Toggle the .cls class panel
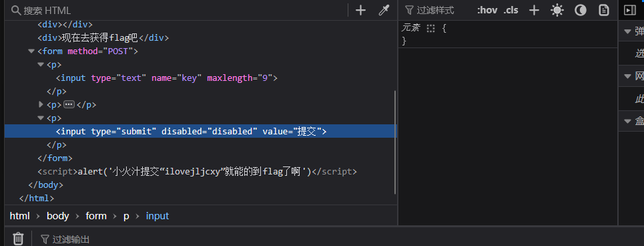This screenshot has width=644, height=246. click(x=511, y=10)
